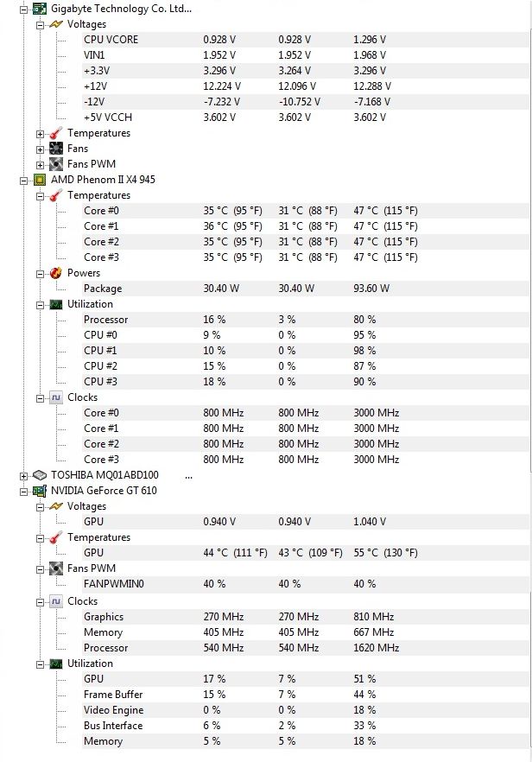Click the NVIDIA GeForce GT 610 card icon
The width and height of the screenshot is (532, 762).
[40, 491]
